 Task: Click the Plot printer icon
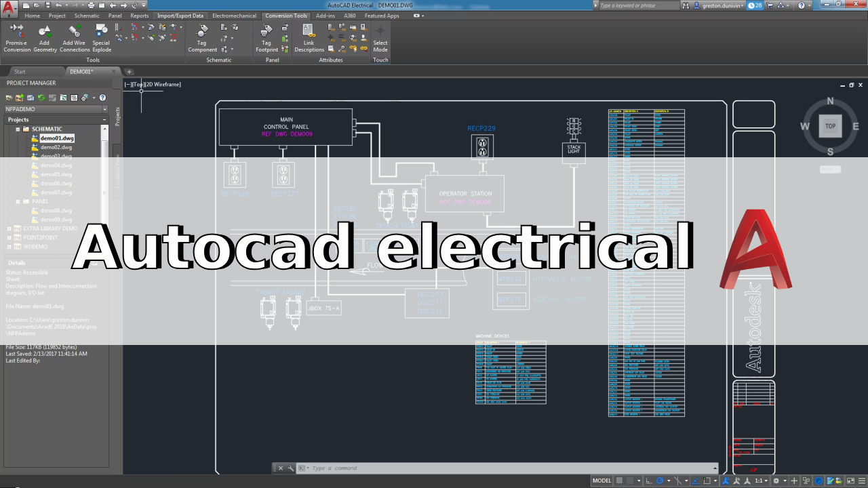point(91,5)
